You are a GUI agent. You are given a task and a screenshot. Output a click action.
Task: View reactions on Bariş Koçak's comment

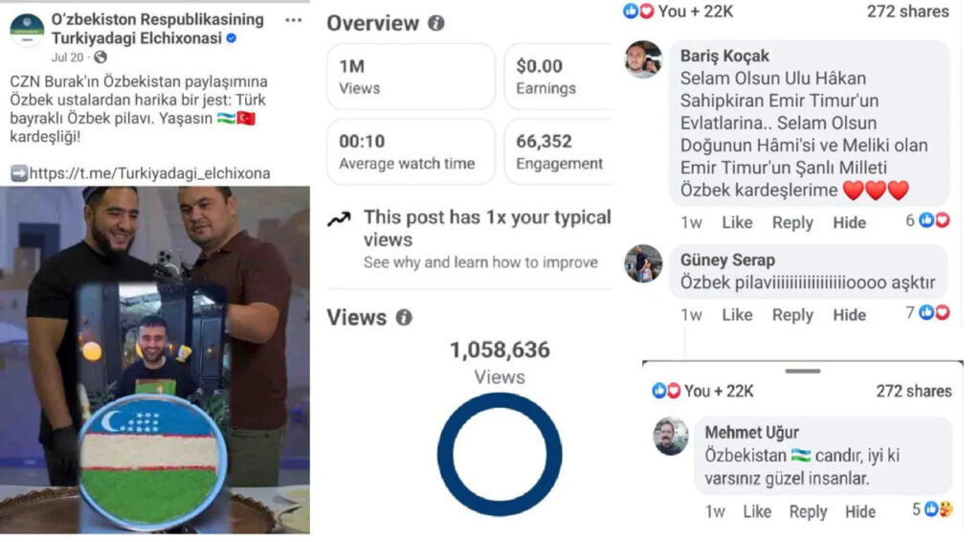click(x=928, y=220)
